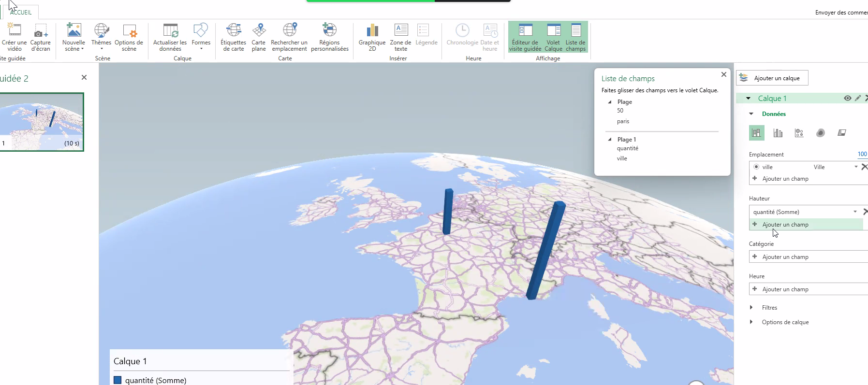Click Calque 1 legend title
Viewport: 868px width, 385px height.
pyautogui.click(x=130, y=361)
